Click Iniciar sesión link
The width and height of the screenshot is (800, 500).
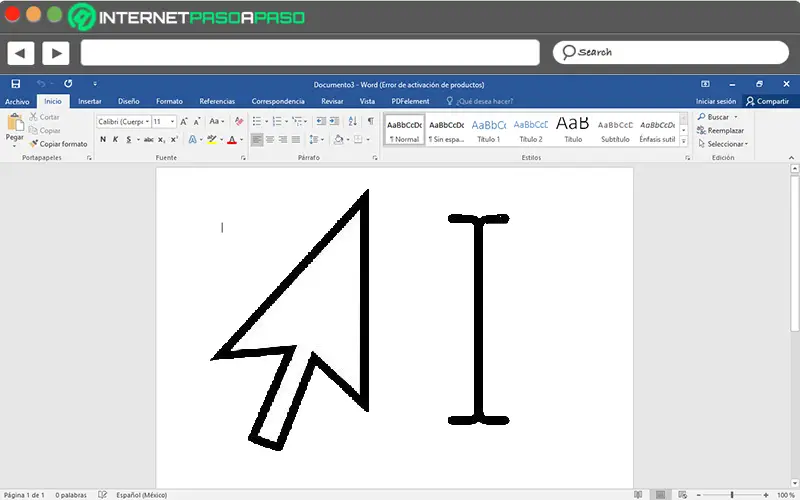[x=716, y=101]
